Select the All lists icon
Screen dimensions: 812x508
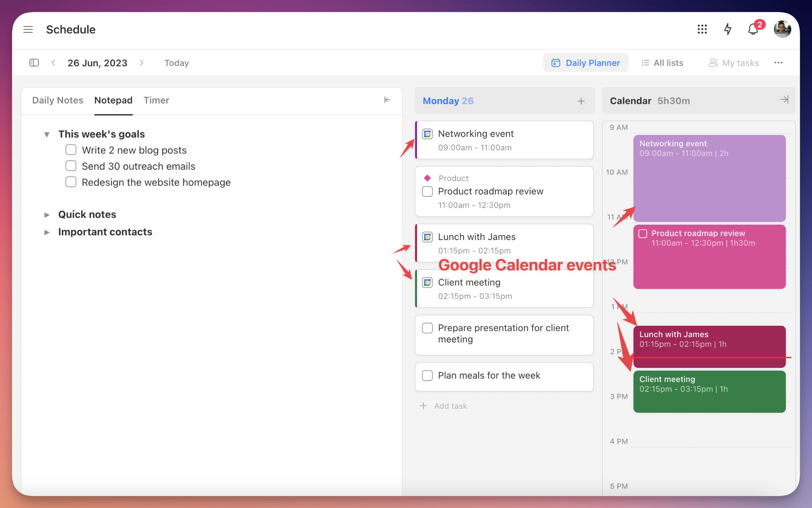click(644, 63)
